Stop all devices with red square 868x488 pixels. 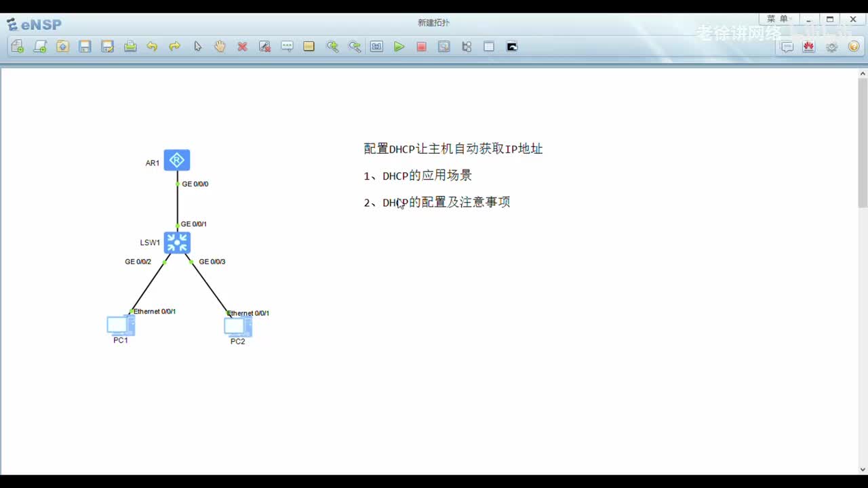coord(422,47)
